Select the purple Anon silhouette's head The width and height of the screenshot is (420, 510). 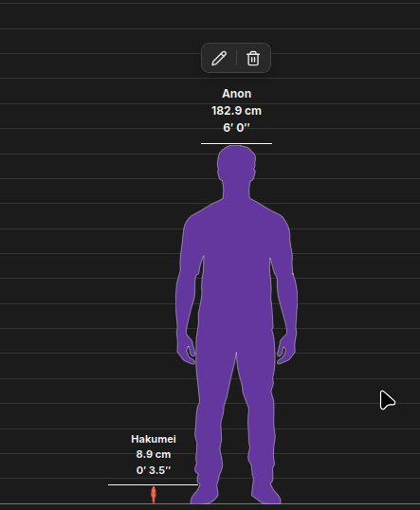point(236,163)
